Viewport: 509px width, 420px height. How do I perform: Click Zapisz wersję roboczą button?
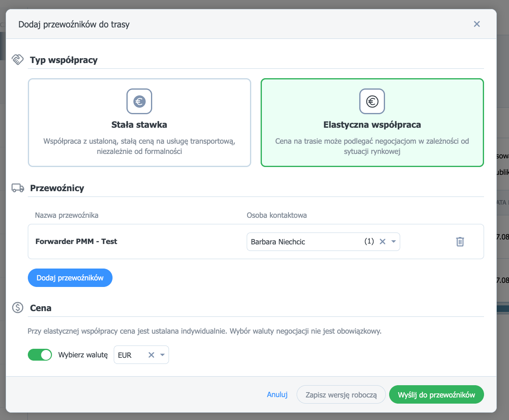click(x=341, y=395)
